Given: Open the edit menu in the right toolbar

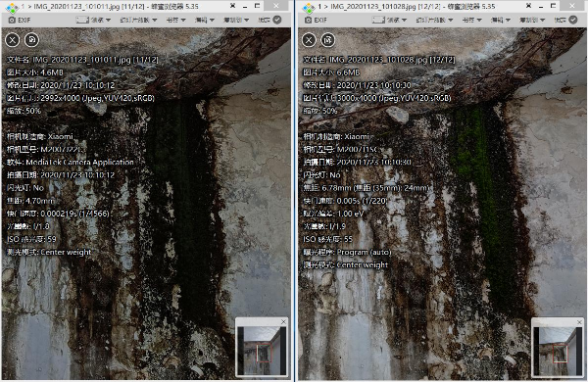Looking at the screenshot, I should 500,20.
